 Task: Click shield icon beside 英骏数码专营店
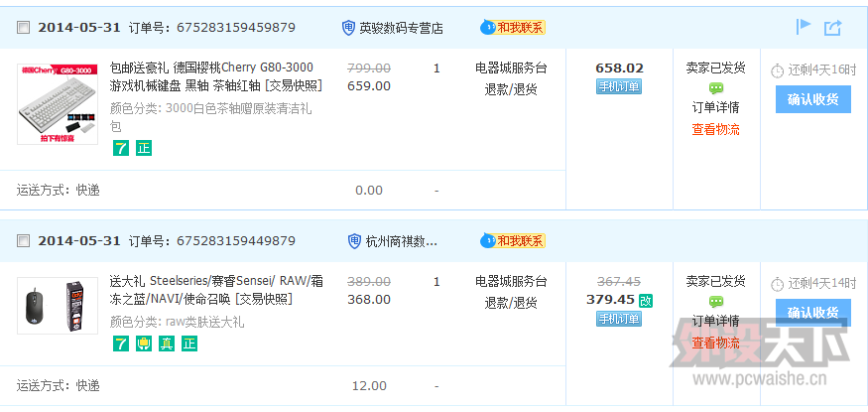348,28
